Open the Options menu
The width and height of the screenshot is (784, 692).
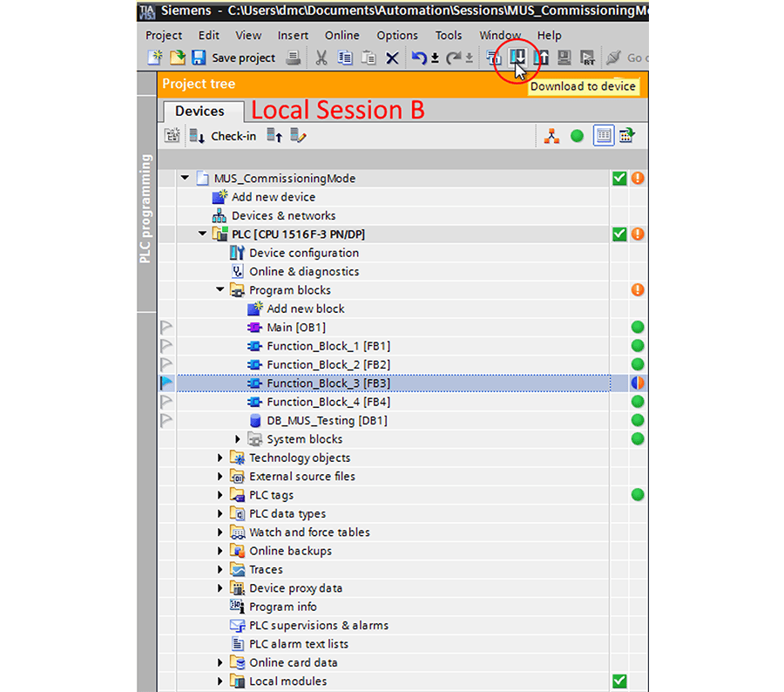(397, 36)
